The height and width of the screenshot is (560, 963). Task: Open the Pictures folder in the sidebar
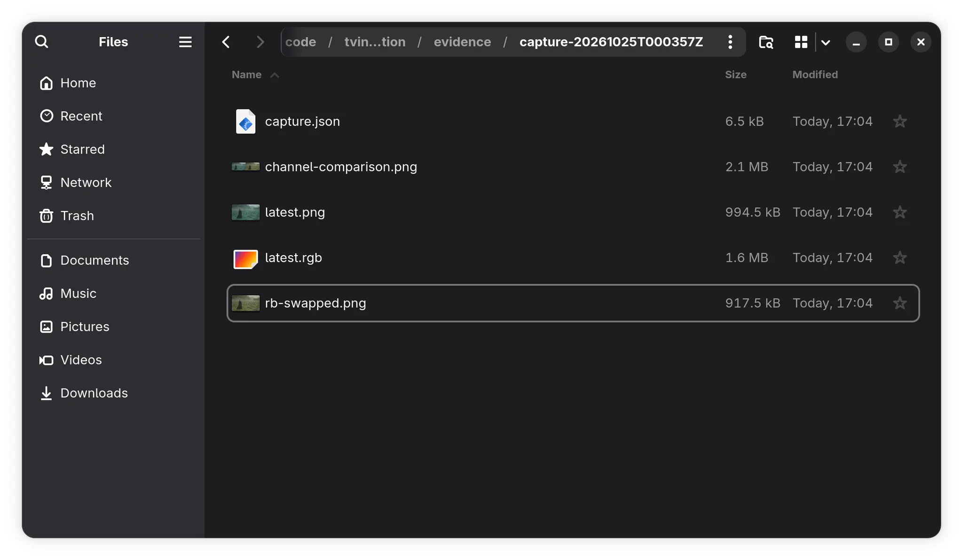[x=114, y=327]
